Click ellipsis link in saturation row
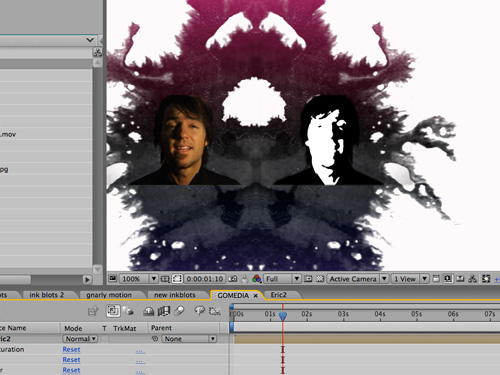 140,351
